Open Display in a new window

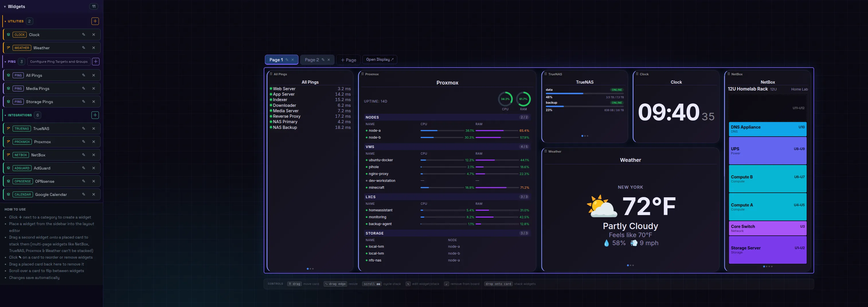(380, 60)
